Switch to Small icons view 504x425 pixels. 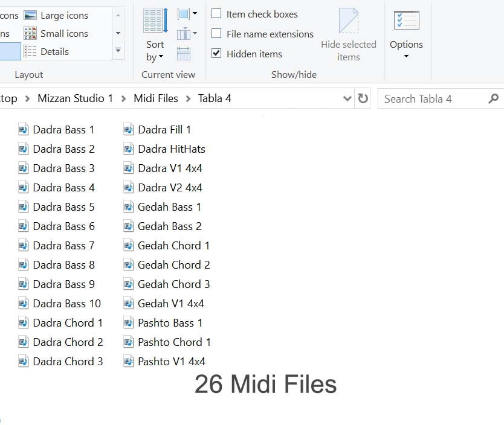point(63,33)
